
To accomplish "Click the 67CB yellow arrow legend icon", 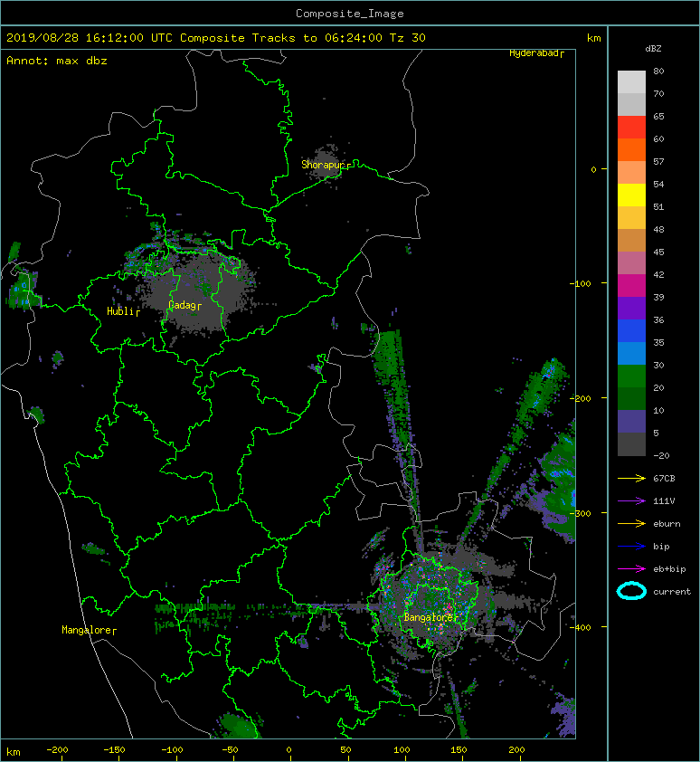I will click(x=631, y=478).
